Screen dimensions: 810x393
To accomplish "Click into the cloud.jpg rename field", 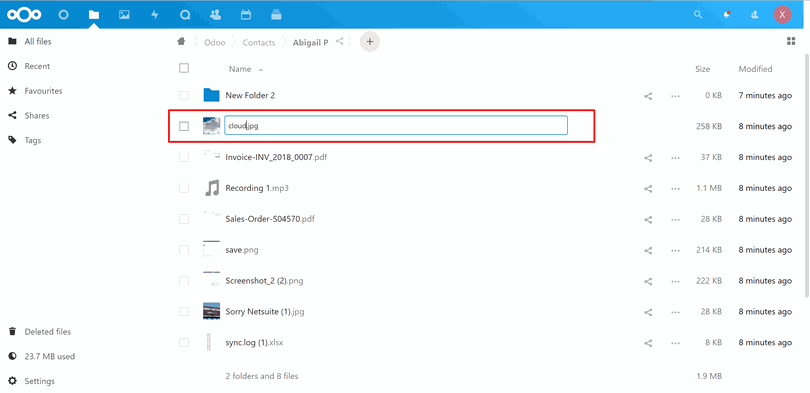I will [x=396, y=125].
